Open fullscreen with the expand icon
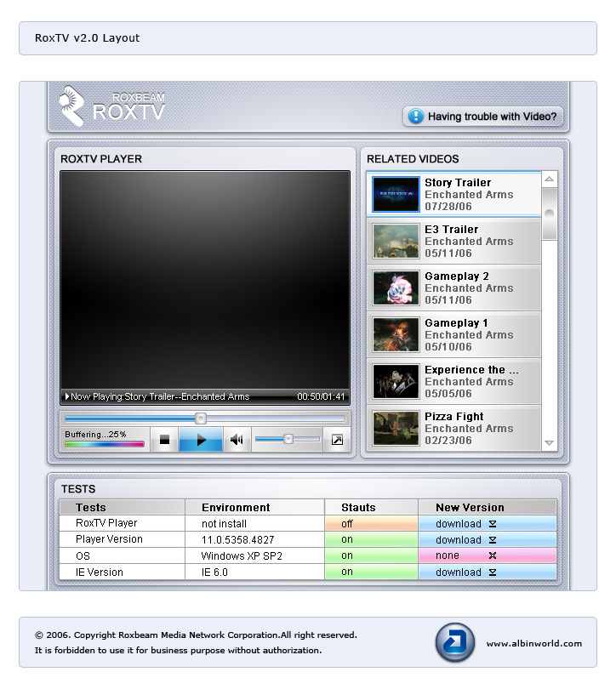The image size is (616, 689). click(x=337, y=440)
